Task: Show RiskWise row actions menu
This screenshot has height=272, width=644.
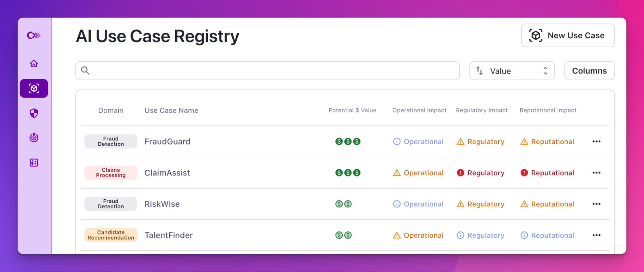Action: tap(596, 204)
